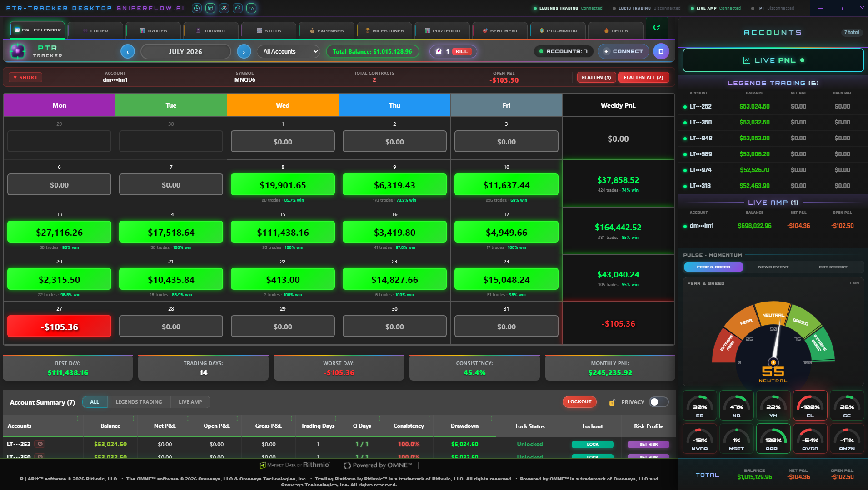
Task: Switch to the Trades tab
Action: (153, 31)
